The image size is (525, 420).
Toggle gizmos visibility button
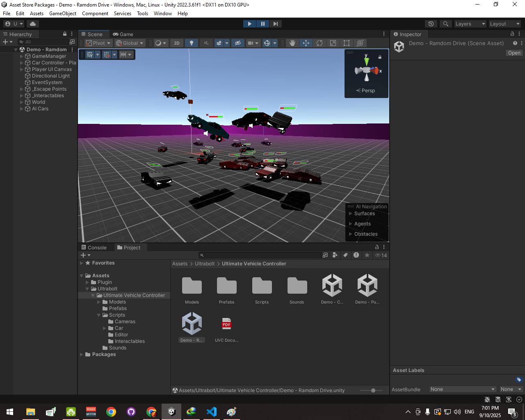pyautogui.click(x=267, y=43)
